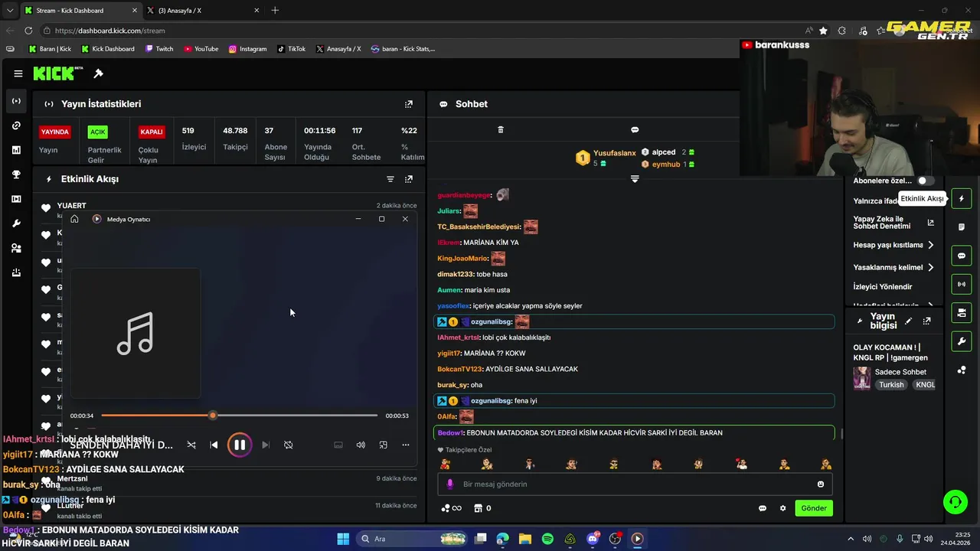
Task: Open TikTok bookmark
Action: (x=291, y=49)
